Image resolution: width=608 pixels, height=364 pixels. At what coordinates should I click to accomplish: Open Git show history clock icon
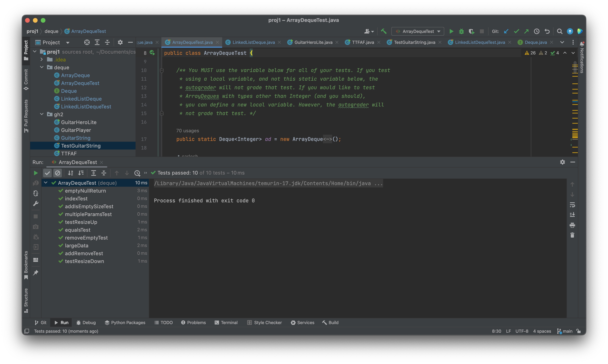pos(537,31)
